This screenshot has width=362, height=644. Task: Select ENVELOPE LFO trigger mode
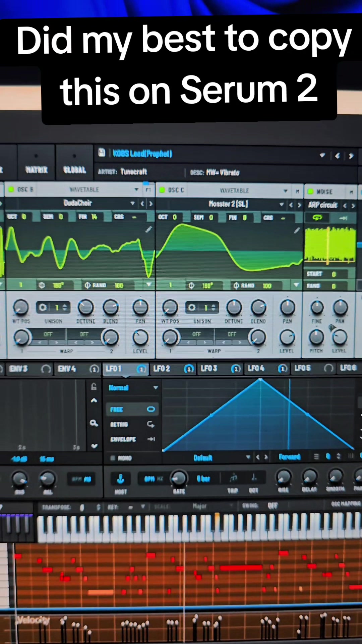point(132,439)
